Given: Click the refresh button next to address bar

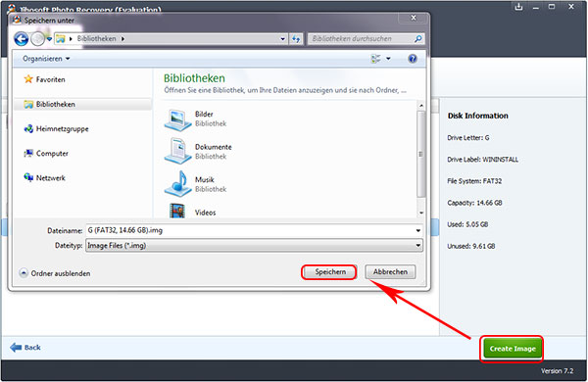Looking at the screenshot, I should point(296,38).
